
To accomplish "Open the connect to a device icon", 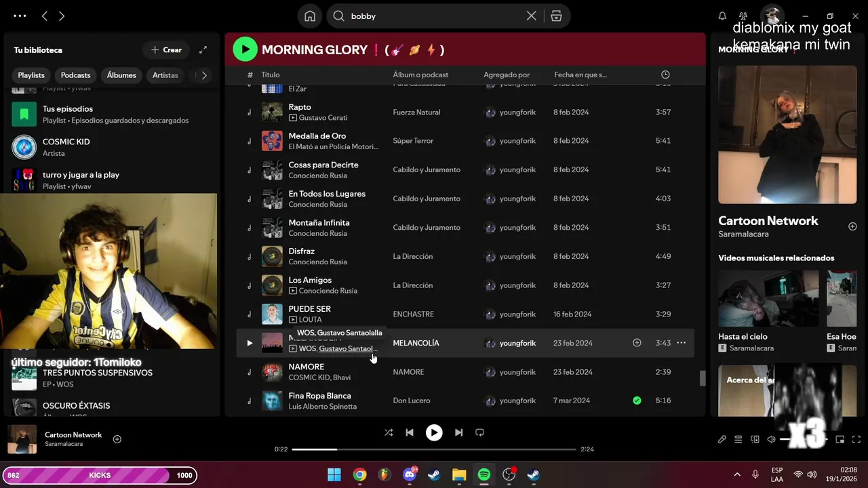I will point(755,439).
